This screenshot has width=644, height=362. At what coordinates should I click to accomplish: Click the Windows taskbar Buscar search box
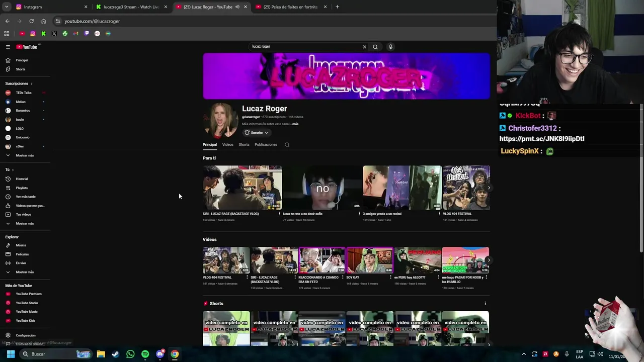click(x=56, y=354)
